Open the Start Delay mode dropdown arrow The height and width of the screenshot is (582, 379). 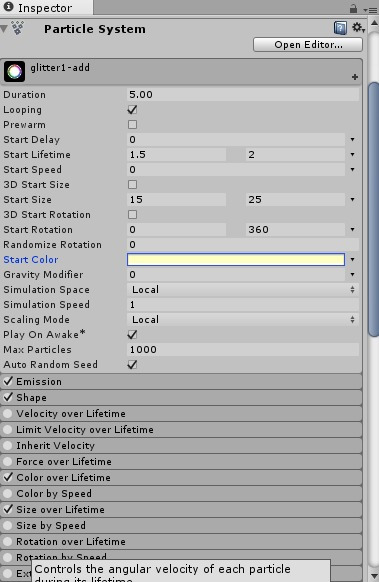point(352,140)
